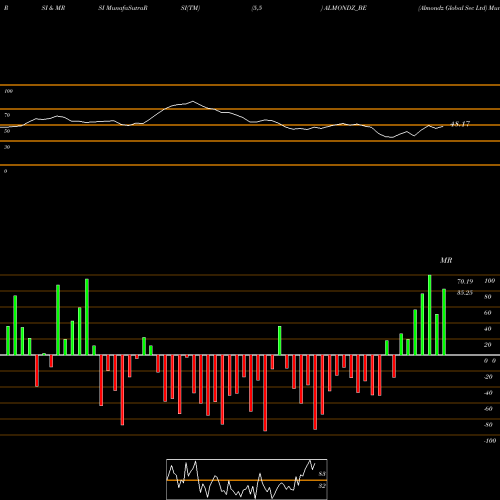Screen dimensions: 500x500
Task: Click the 85.25 momentum reading
Action: point(465,293)
